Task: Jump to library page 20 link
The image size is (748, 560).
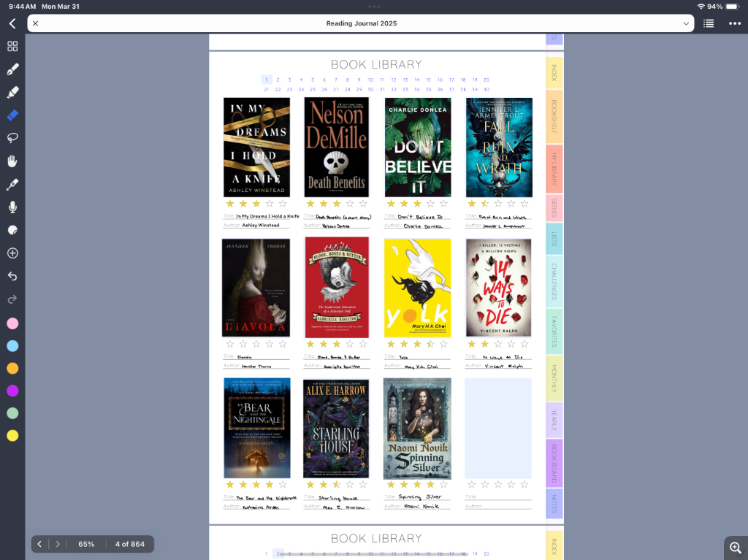Action: [x=486, y=80]
